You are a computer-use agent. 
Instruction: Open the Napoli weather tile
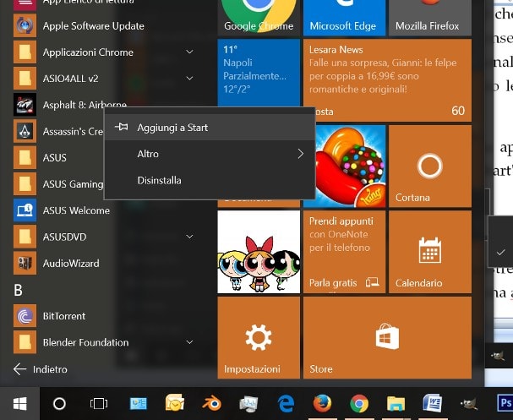[x=259, y=73]
